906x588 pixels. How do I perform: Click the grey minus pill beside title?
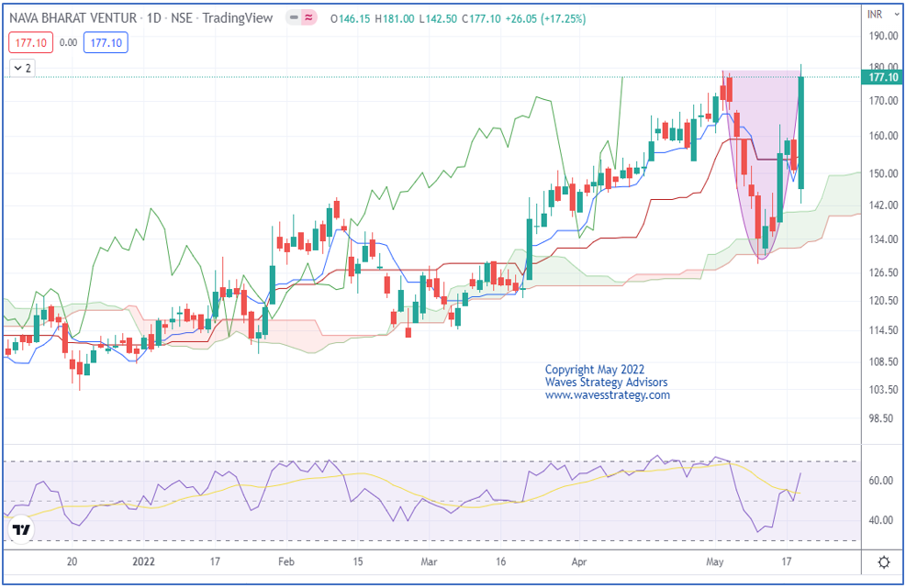click(294, 18)
